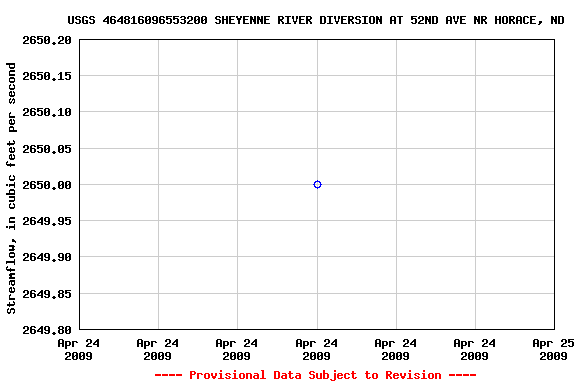This screenshot has width=576, height=384.
Task: Click the Apr 25 2009 x-axis label
Action: click(x=553, y=349)
